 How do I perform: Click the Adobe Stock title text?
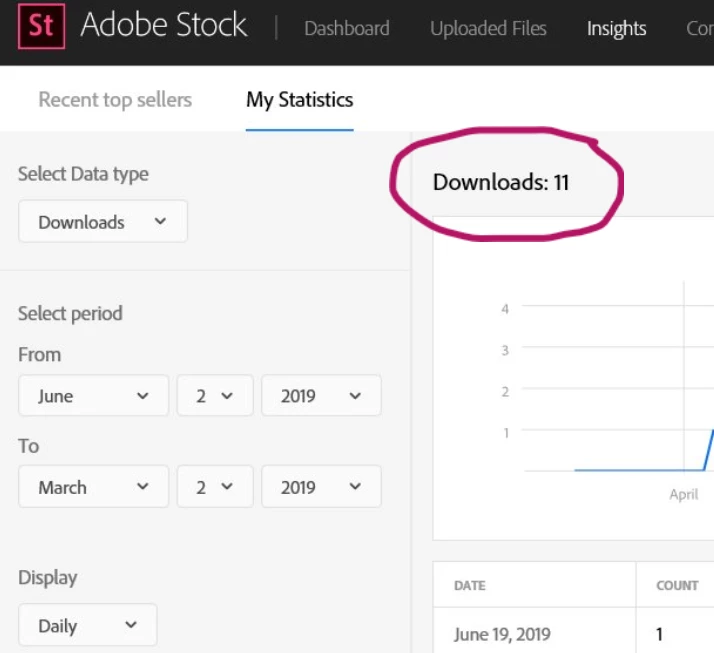164,25
